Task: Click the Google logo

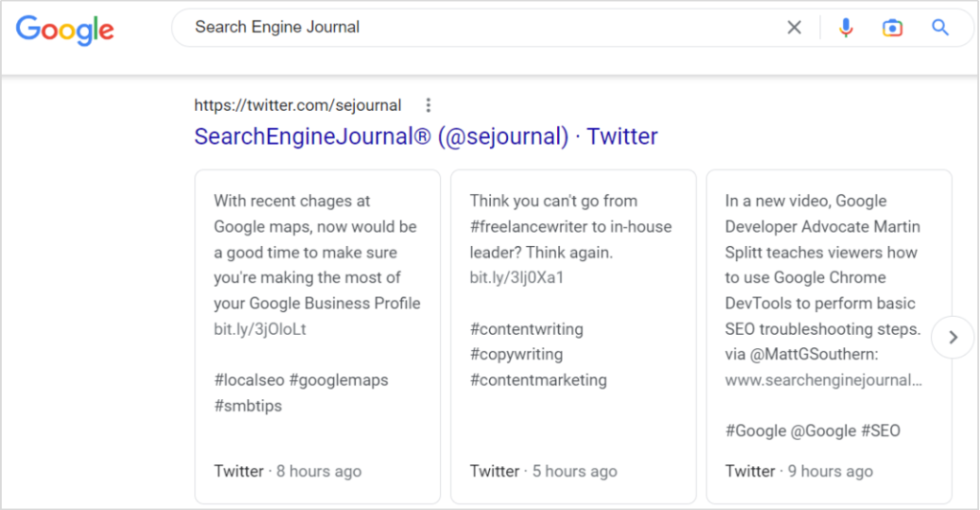Action: coord(65,29)
